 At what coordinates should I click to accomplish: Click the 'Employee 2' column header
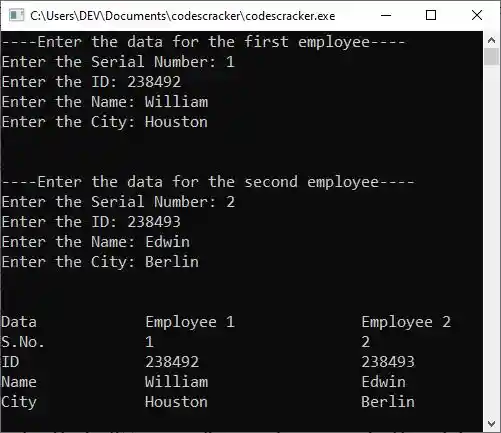point(406,322)
